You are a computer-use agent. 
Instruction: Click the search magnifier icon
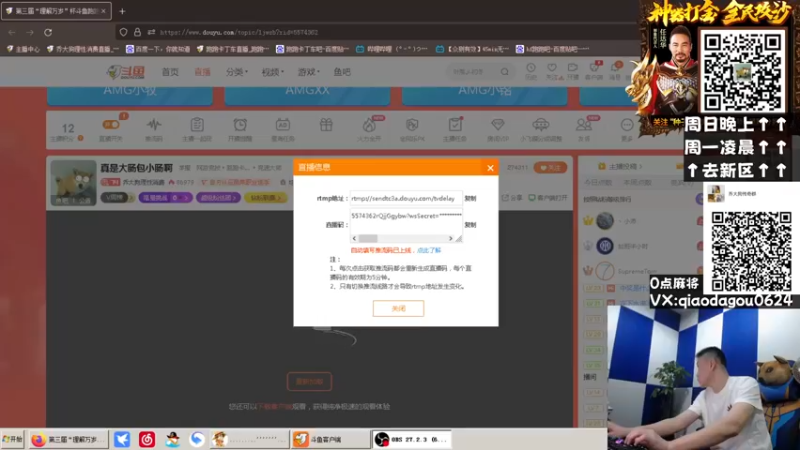click(505, 72)
